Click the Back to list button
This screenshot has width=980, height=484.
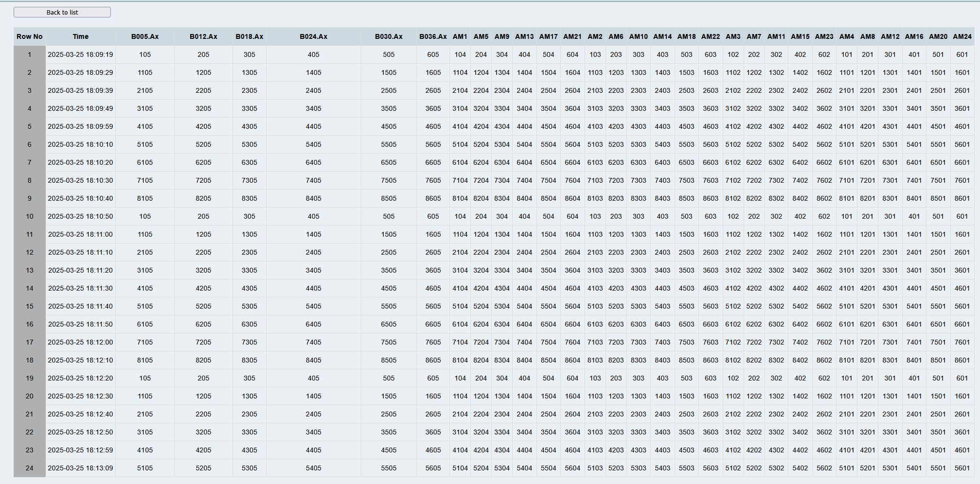pos(62,12)
